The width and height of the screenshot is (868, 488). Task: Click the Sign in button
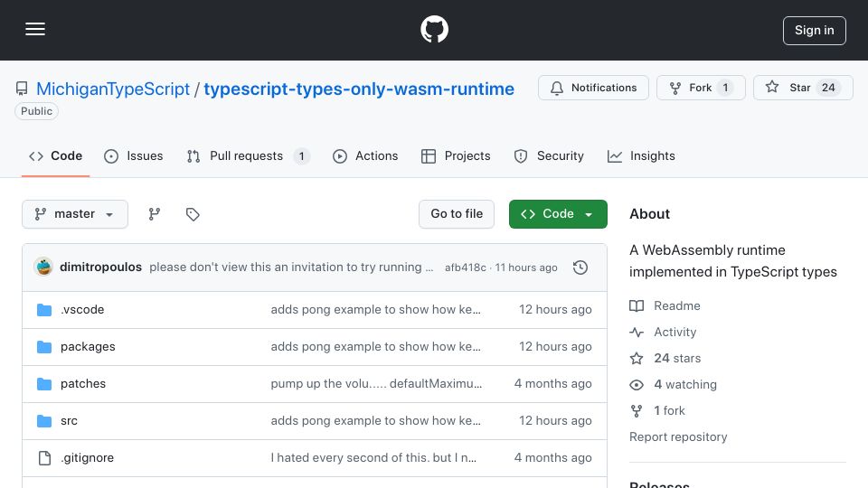[814, 31]
